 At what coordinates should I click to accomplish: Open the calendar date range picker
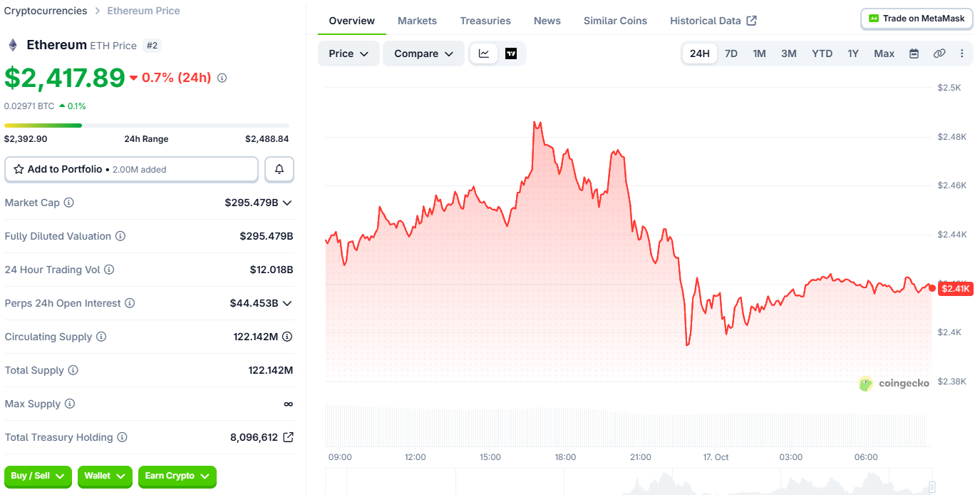(x=914, y=53)
